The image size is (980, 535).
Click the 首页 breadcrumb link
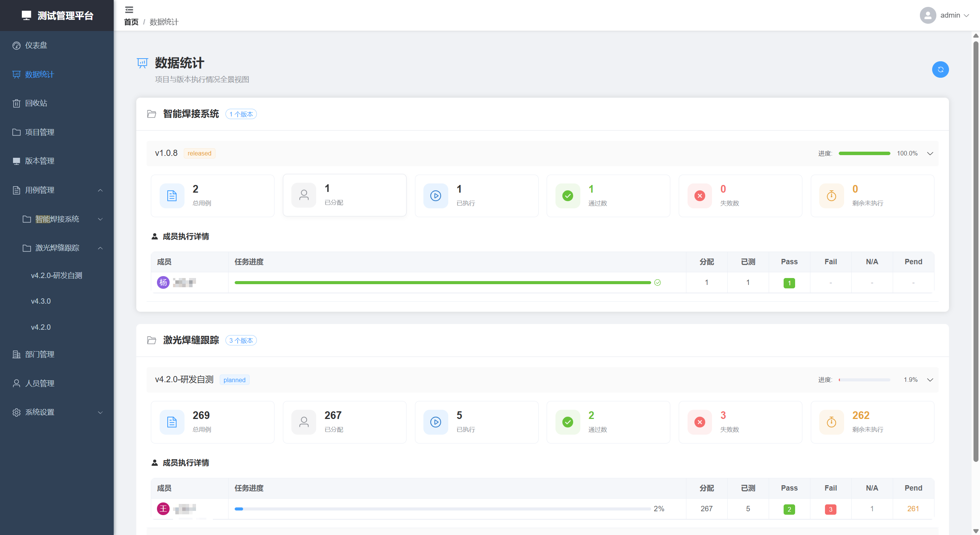tap(131, 22)
